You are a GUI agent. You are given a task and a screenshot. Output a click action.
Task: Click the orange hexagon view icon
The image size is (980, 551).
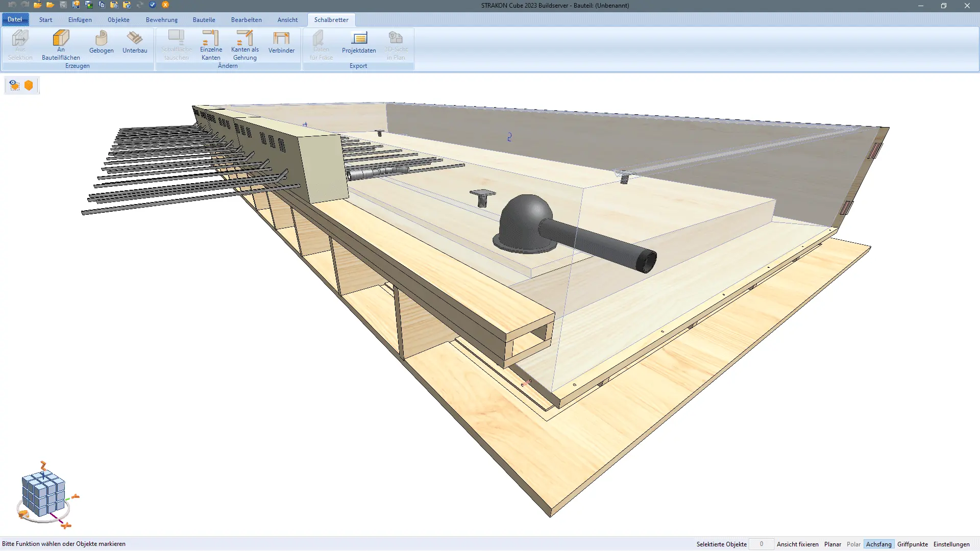[x=29, y=86]
